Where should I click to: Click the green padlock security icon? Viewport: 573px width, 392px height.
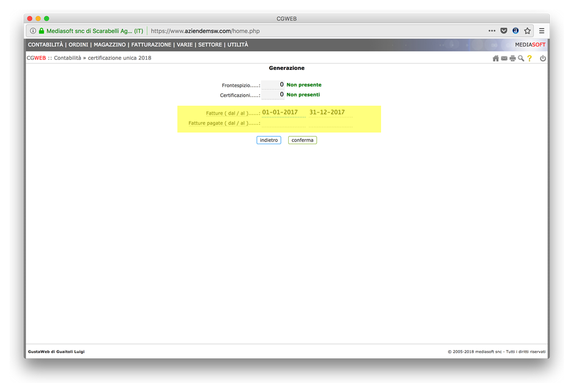[x=41, y=31]
